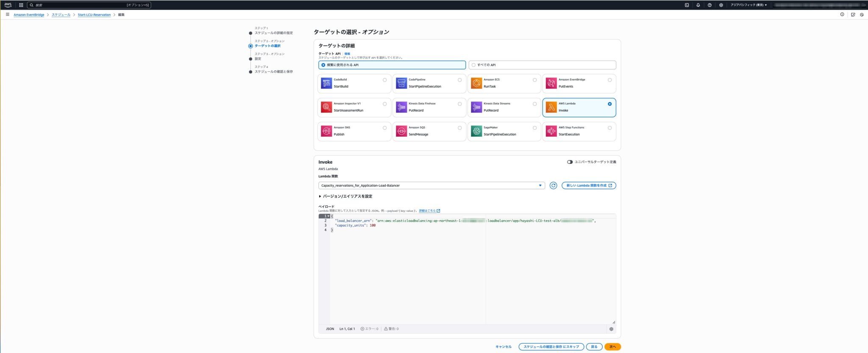Click the 次へ button
Screen dimensions: 868x353
(612, 347)
